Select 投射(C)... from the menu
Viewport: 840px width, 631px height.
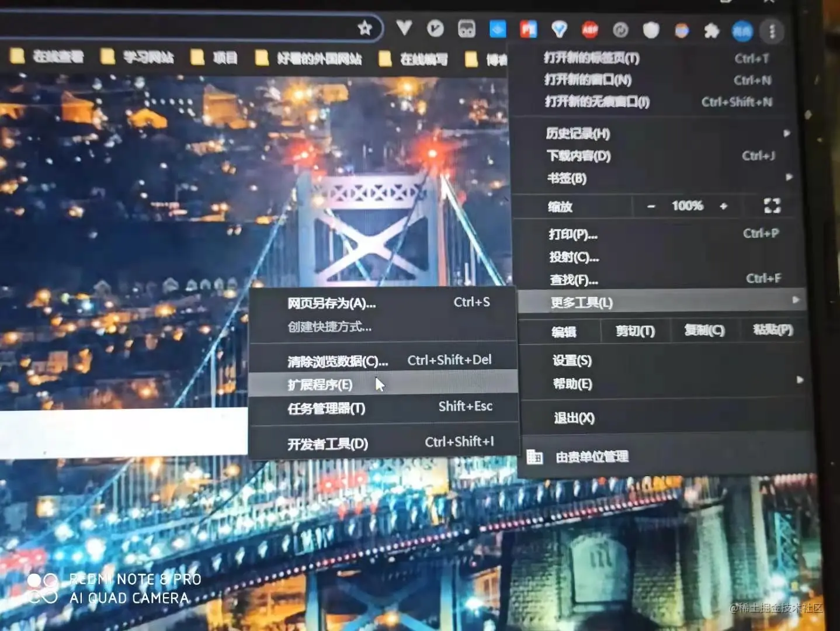(x=658, y=257)
